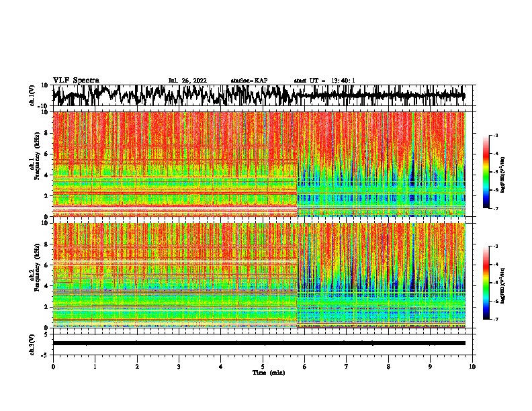Click time axis tick label "0"
This screenshot has width=532, height=411.
53,367
